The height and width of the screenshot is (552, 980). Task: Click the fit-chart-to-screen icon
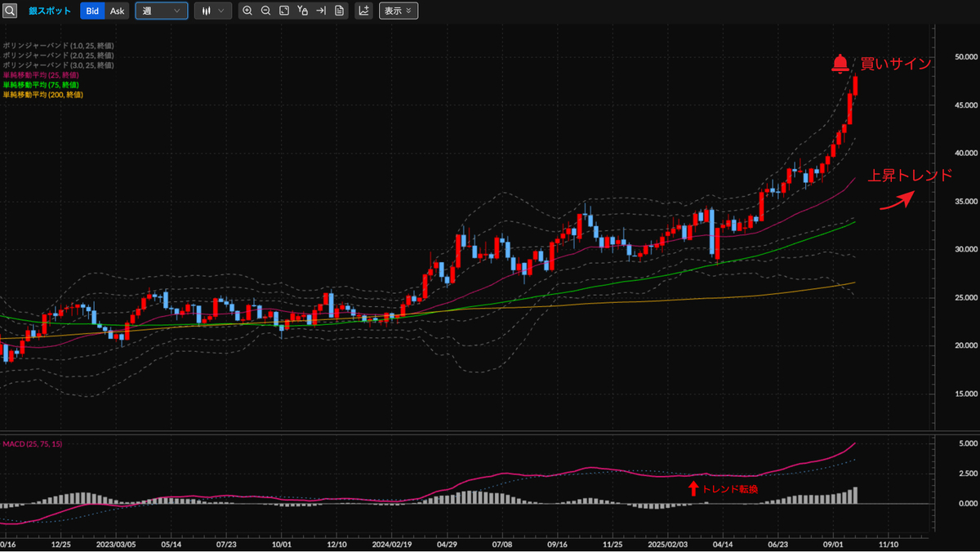tap(284, 11)
